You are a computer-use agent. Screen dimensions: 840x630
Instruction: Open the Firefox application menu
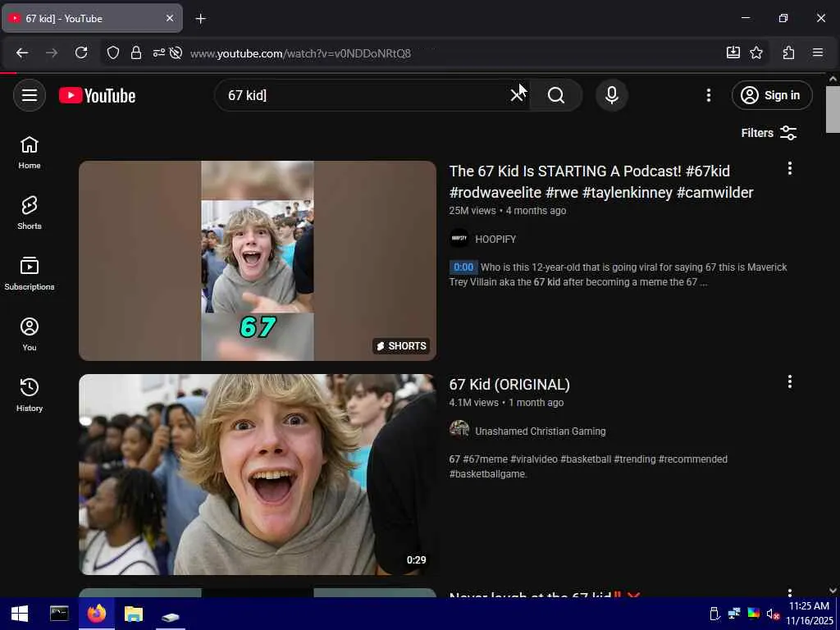click(818, 52)
